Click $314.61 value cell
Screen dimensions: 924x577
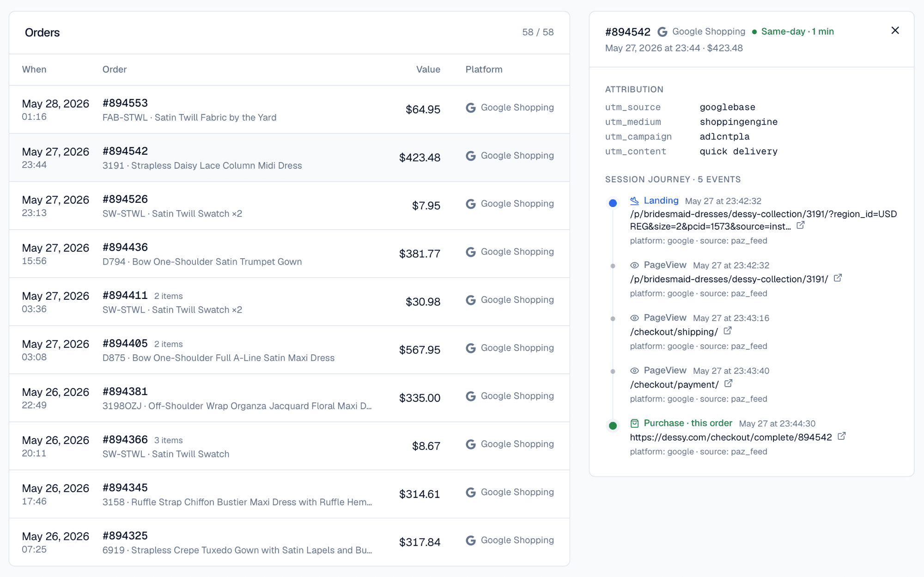click(x=419, y=494)
